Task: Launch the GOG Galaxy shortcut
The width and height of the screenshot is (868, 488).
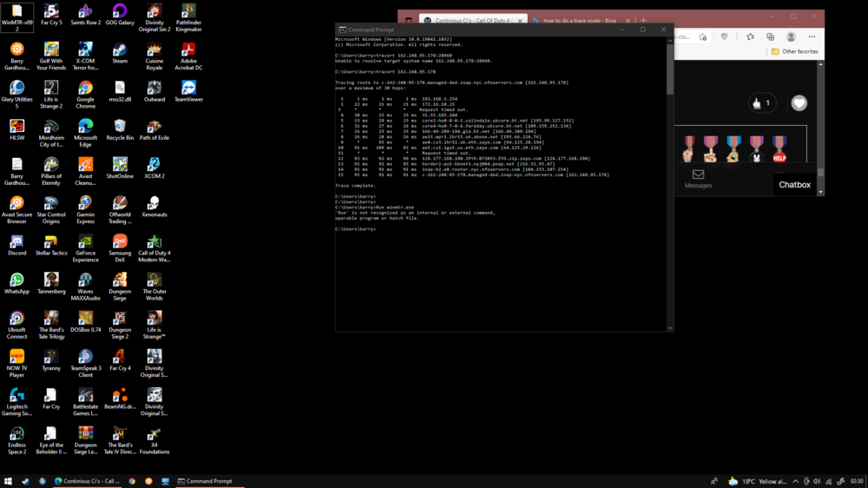Action: click(120, 12)
